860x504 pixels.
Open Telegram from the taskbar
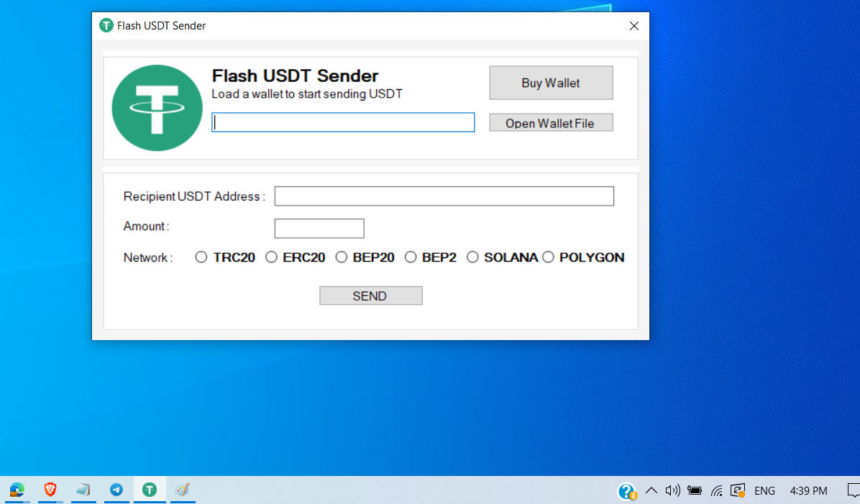click(116, 490)
